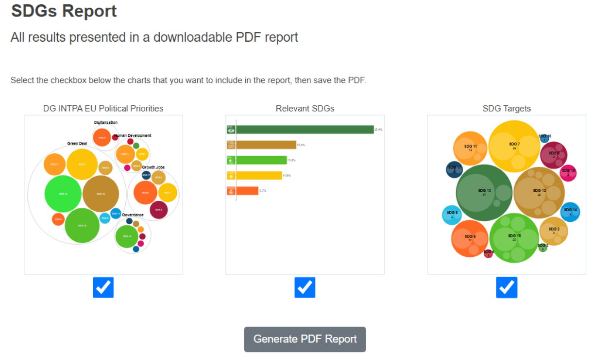Click the orange SDG icon beside the 5.7% bar
The image size is (610, 364).
(231, 191)
